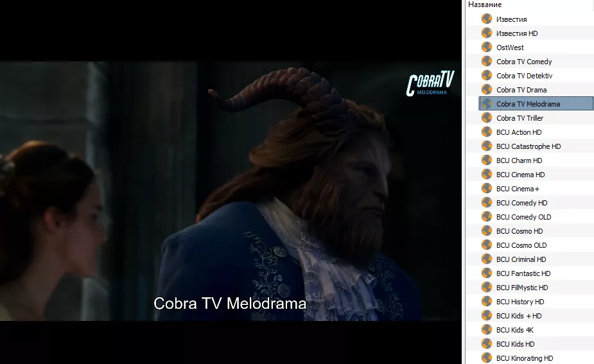The height and width of the screenshot is (364, 594).
Task: Click the globe icon beside Cobra TV Comedy
Action: click(x=486, y=62)
